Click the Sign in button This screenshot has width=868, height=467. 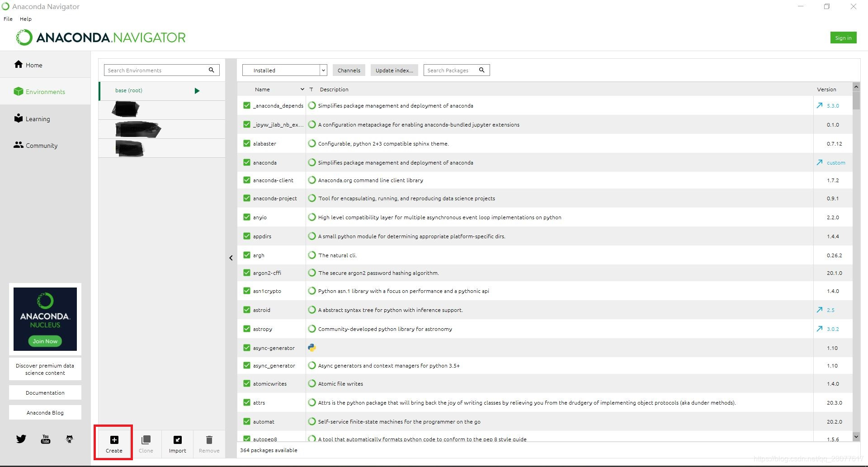pos(843,38)
